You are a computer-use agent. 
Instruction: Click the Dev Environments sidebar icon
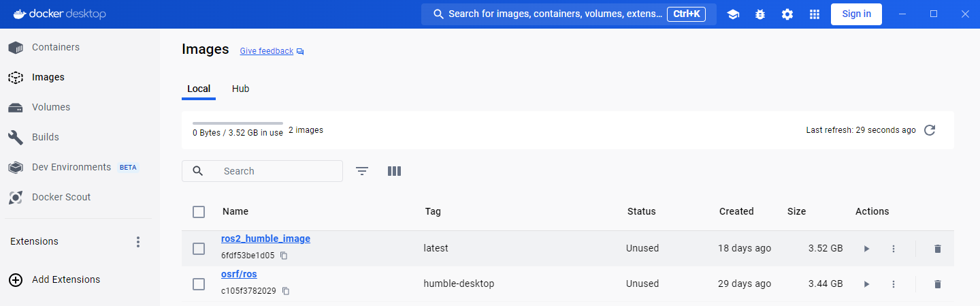tap(16, 167)
